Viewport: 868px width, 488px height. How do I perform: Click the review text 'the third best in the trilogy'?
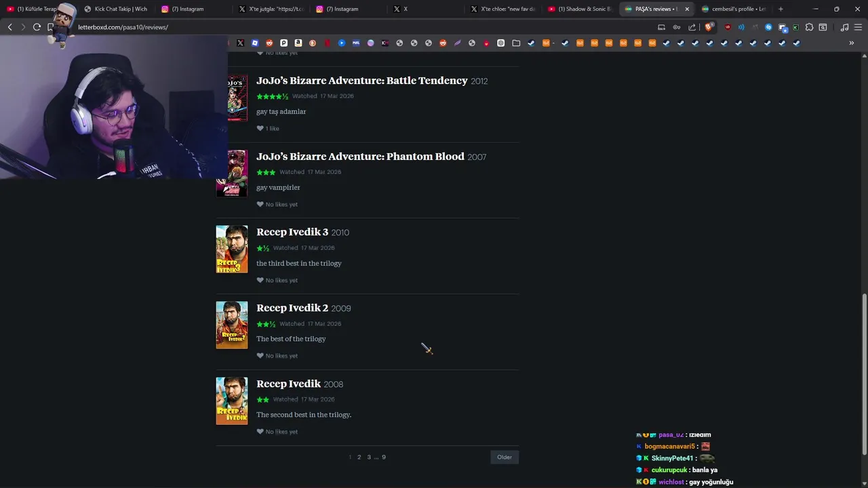(299, 263)
